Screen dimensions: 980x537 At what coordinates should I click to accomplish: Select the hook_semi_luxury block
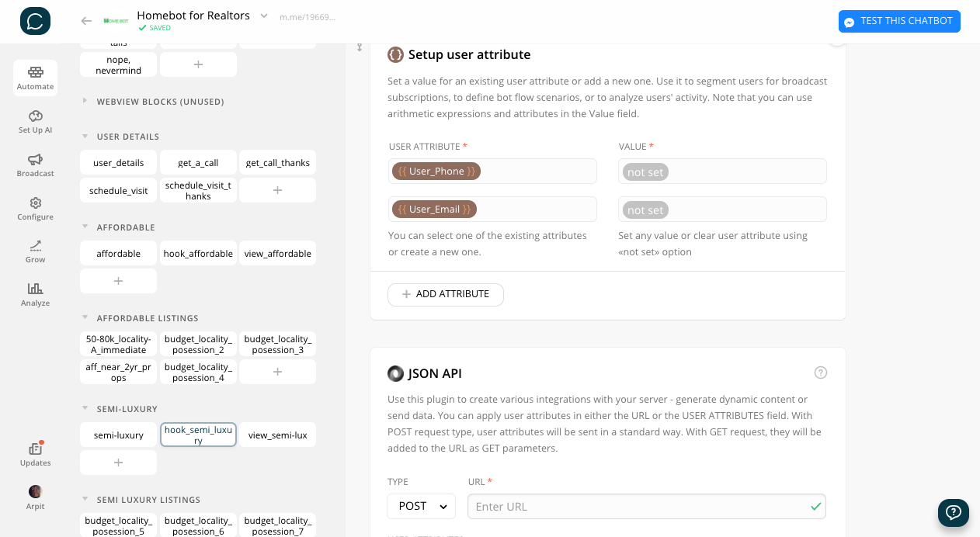coord(198,435)
